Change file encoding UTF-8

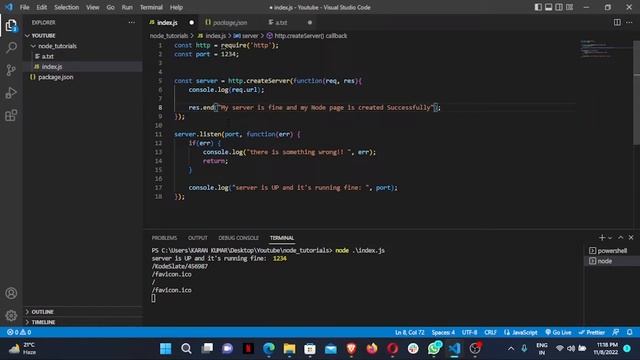pos(469,332)
